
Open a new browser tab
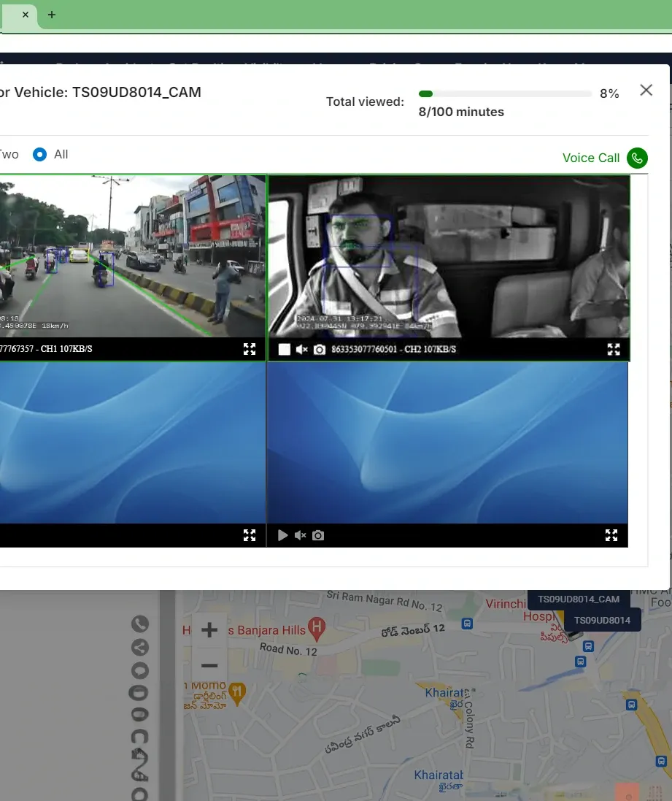[51, 15]
